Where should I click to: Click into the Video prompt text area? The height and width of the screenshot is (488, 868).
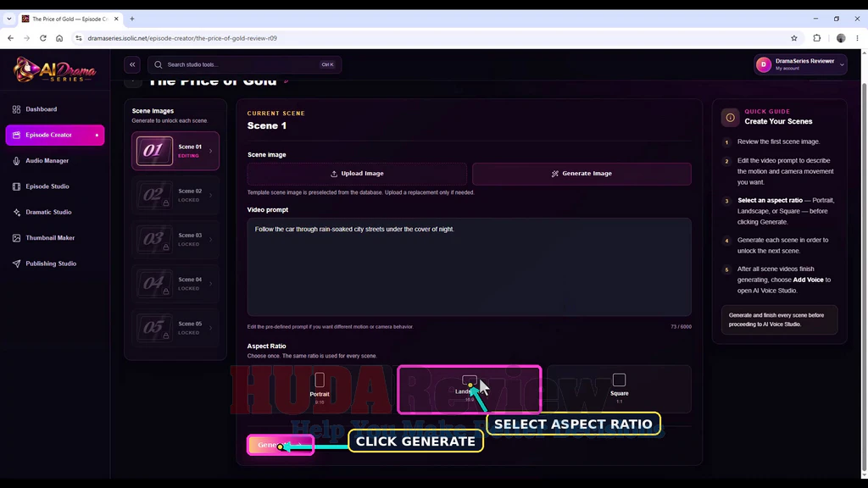click(470, 267)
